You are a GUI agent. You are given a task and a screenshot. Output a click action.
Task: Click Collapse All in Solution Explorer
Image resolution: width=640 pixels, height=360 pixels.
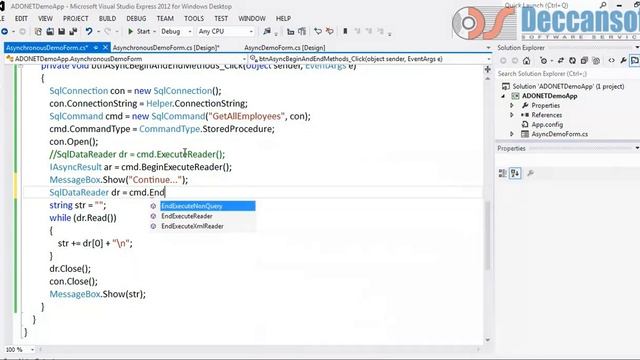584,61
